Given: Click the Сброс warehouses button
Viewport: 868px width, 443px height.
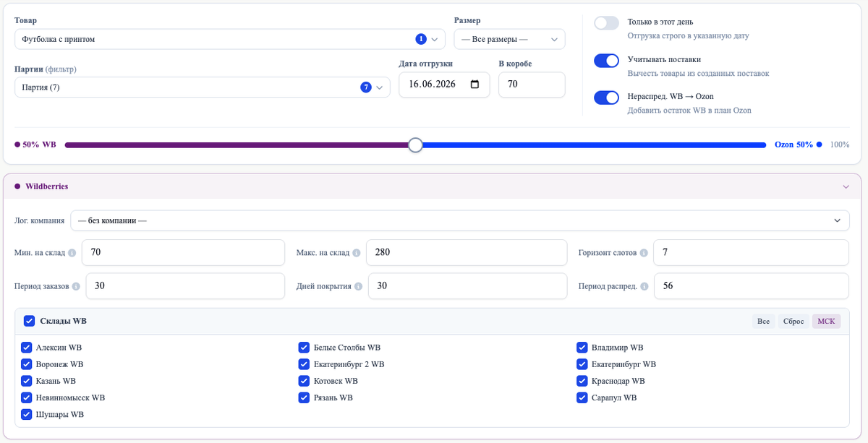Looking at the screenshot, I should tap(793, 321).
